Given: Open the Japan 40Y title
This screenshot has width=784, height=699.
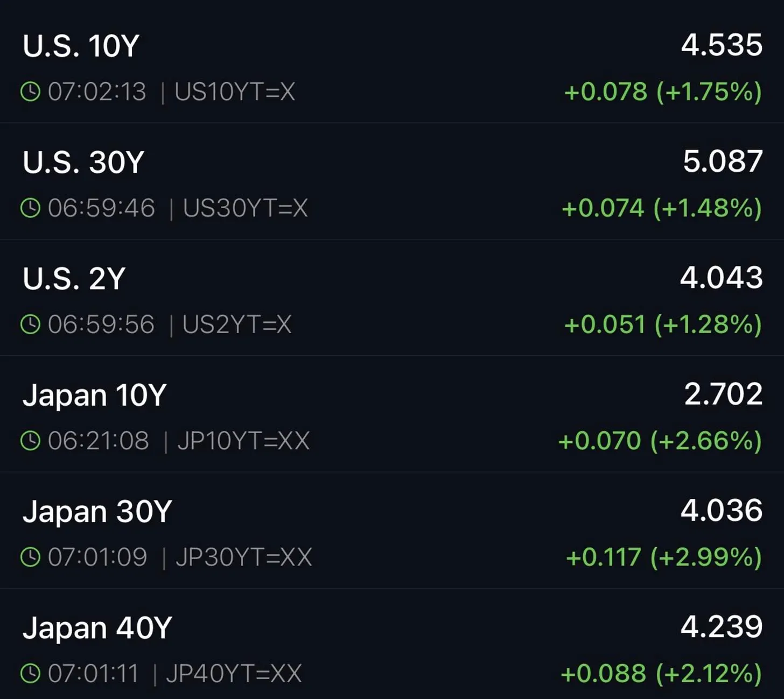Looking at the screenshot, I should (x=97, y=628).
